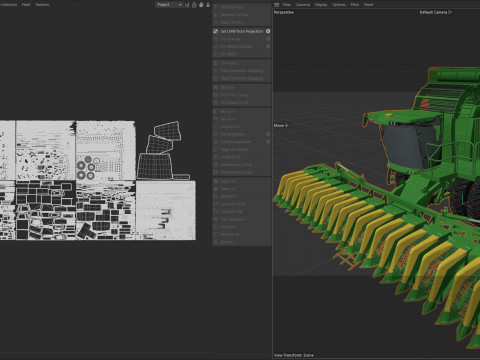The width and height of the screenshot is (480, 360).
Task: Click the Line Up UV icon
Action: pyautogui.click(x=216, y=127)
